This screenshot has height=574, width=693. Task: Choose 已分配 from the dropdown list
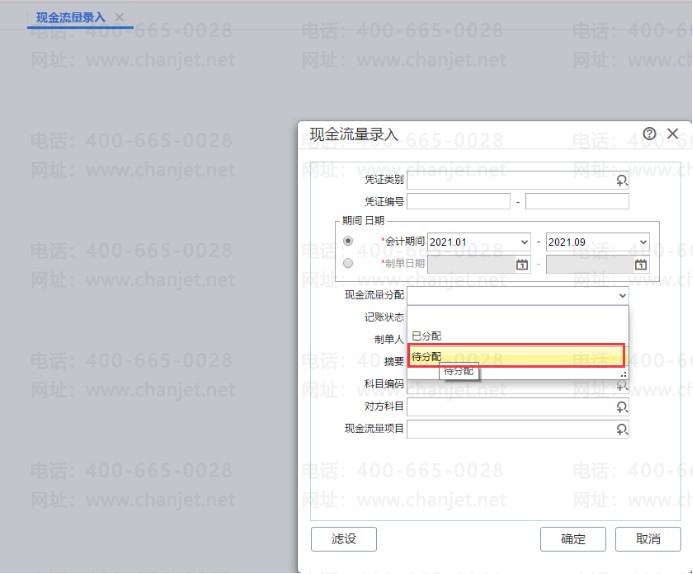517,336
